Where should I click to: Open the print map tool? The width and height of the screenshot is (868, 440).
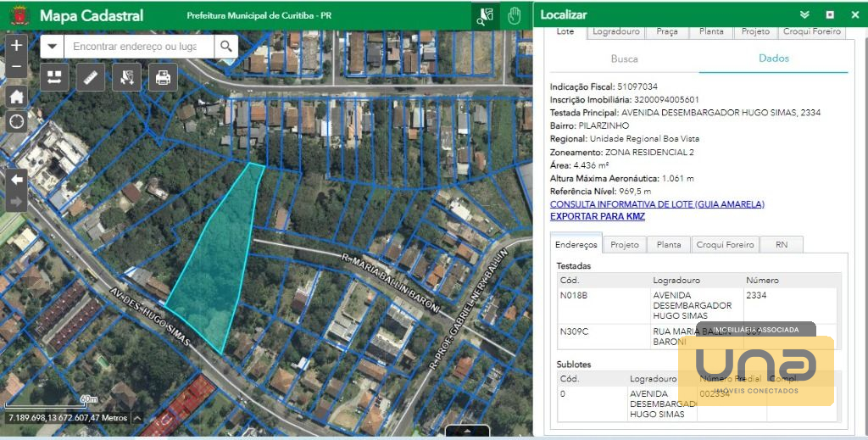tap(163, 78)
